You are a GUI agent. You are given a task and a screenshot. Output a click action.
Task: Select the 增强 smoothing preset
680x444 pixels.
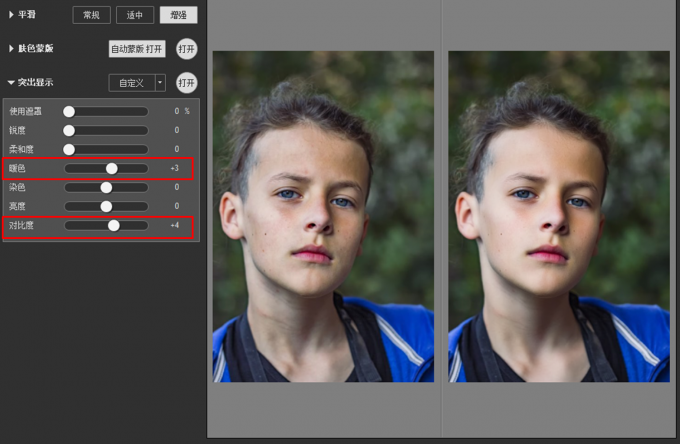click(178, 15)
